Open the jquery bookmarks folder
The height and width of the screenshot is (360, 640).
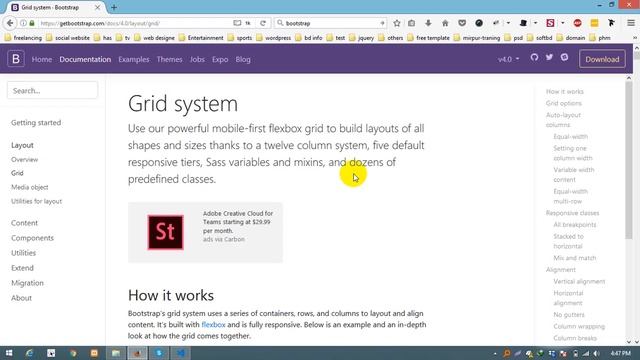tap(362, 38)
